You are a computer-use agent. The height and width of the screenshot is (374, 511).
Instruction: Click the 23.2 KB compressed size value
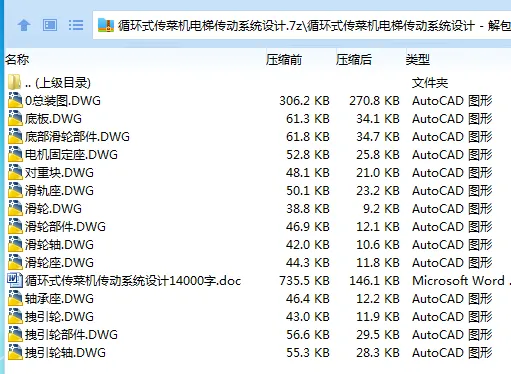pos(378,191)
